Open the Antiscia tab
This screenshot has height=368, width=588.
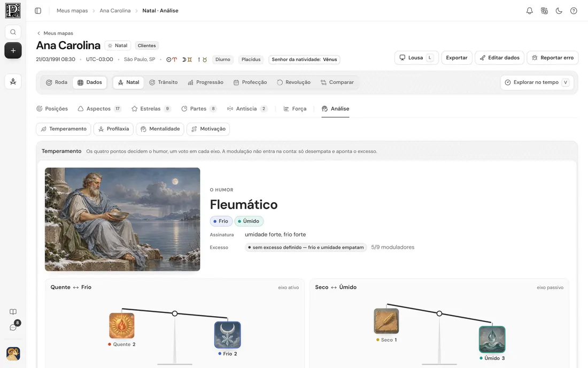point(247,109)
